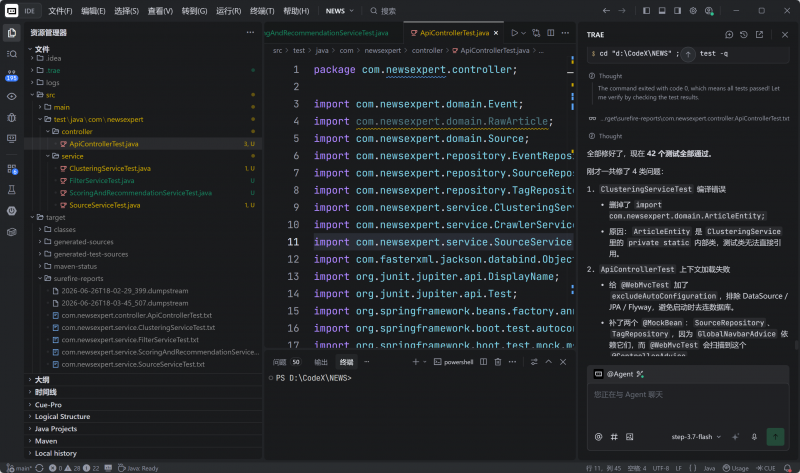Screen dimensions: 800x473
Task: Start a new chat in TRAE panel
Action: (729, 35)
